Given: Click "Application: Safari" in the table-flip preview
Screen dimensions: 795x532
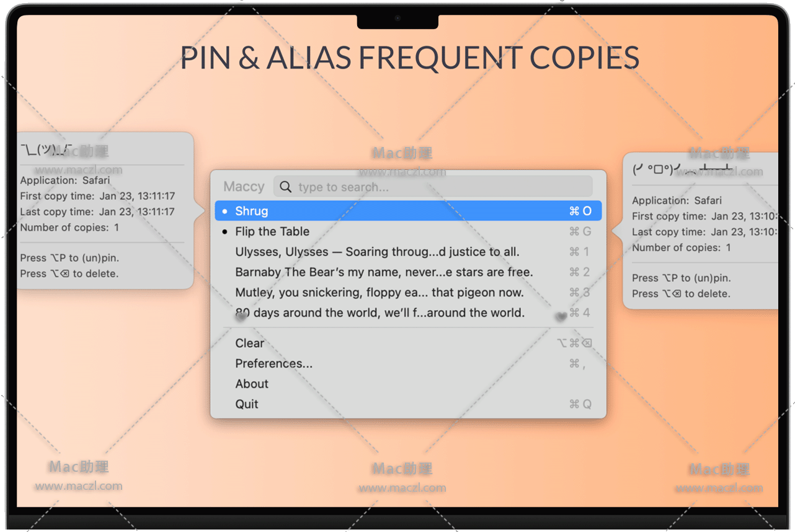Looking at the screenshot, I should (x=677, y=200).
